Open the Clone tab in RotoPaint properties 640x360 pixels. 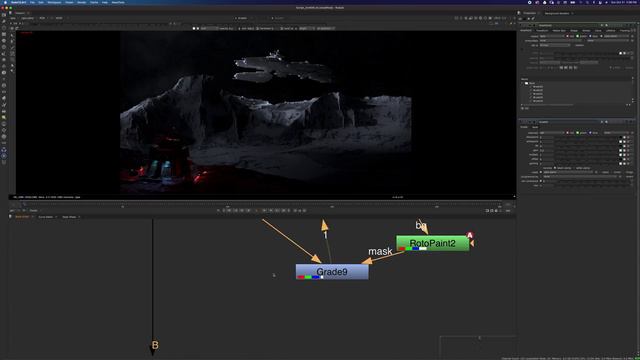(598, 31)
